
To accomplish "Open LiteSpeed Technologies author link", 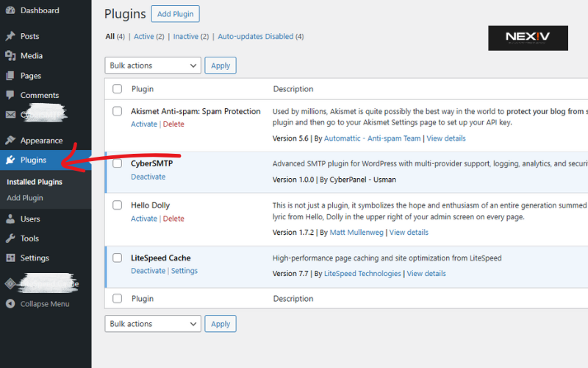I will click(x=362, y=273).
